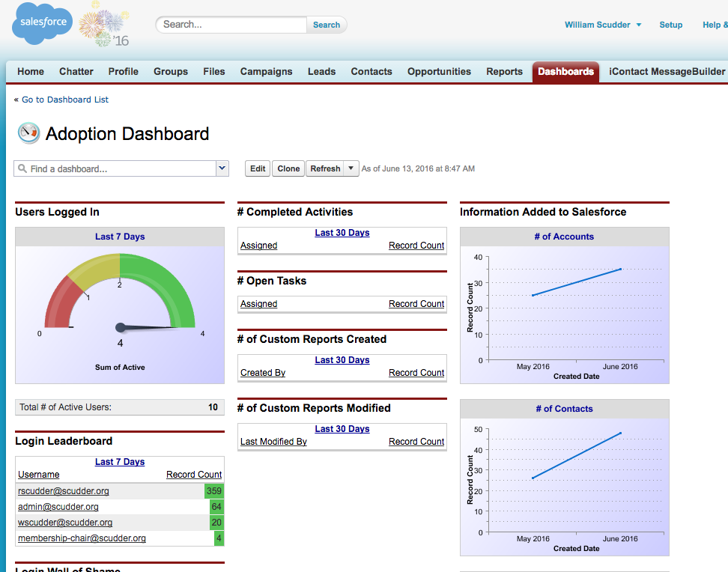
Task: Click the green 359 record count bar
Action: pyautogui.click(x=214, y=491)
